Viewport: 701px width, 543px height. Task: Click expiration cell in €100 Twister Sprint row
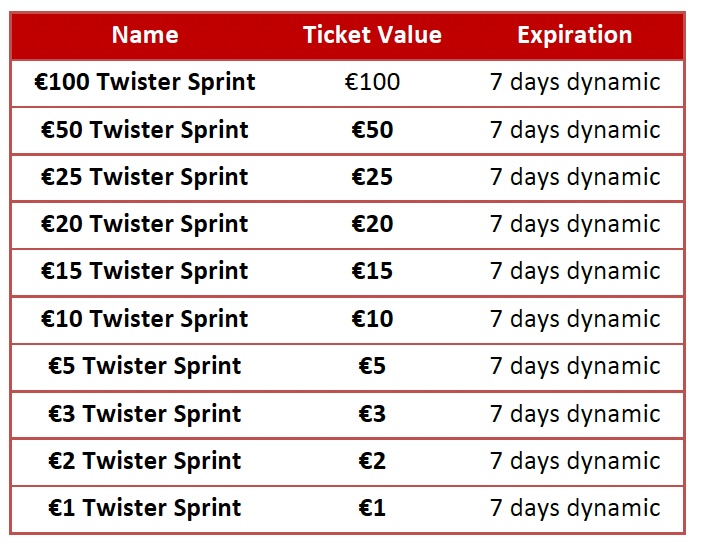tap(574, 82)
